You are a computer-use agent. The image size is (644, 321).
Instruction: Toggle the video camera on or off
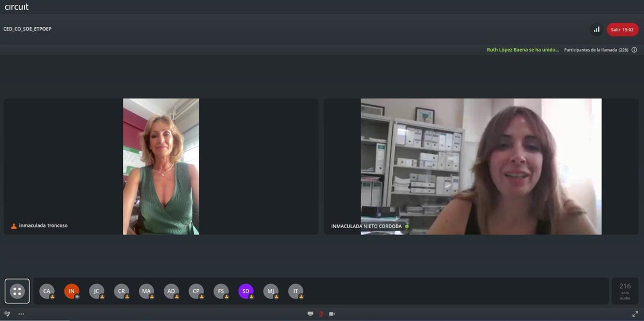click(x=332, y=313)
